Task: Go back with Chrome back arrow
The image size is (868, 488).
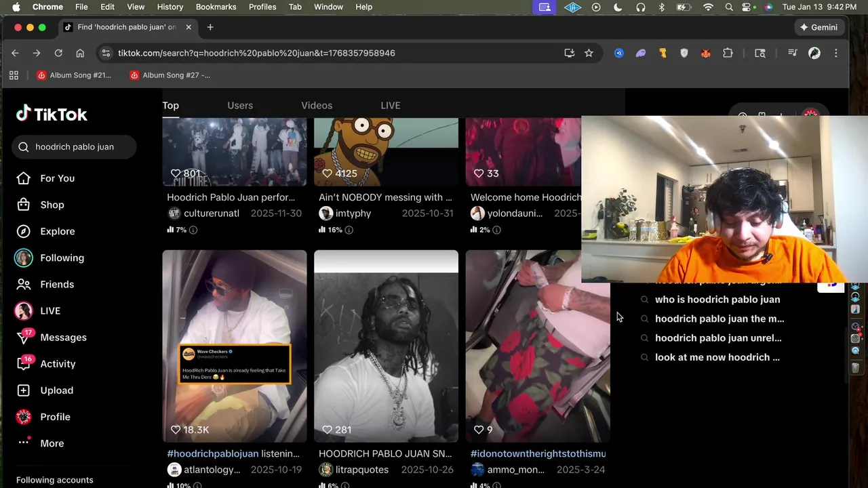Action: 15,53
